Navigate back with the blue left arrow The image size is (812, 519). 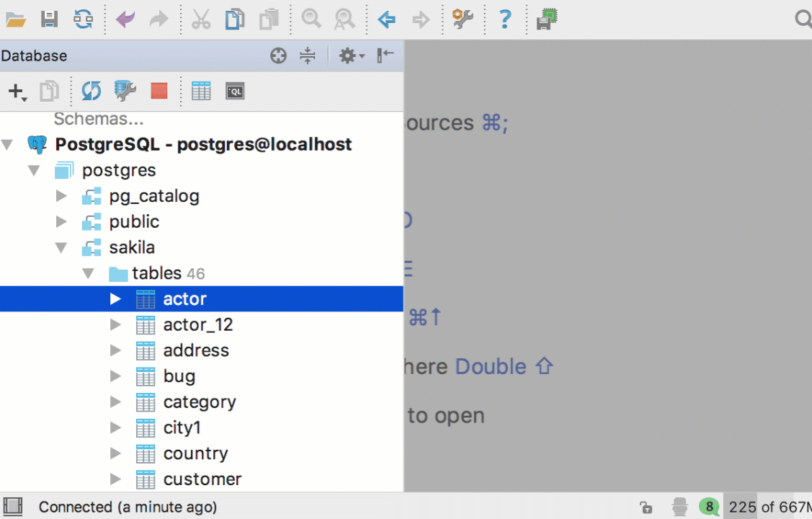[387, 19]
